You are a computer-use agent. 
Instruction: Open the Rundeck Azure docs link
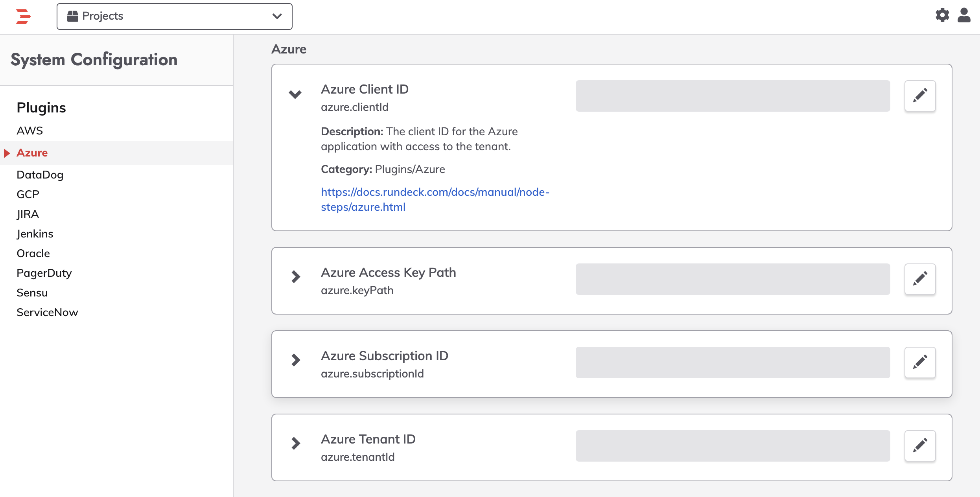[435, 199]
